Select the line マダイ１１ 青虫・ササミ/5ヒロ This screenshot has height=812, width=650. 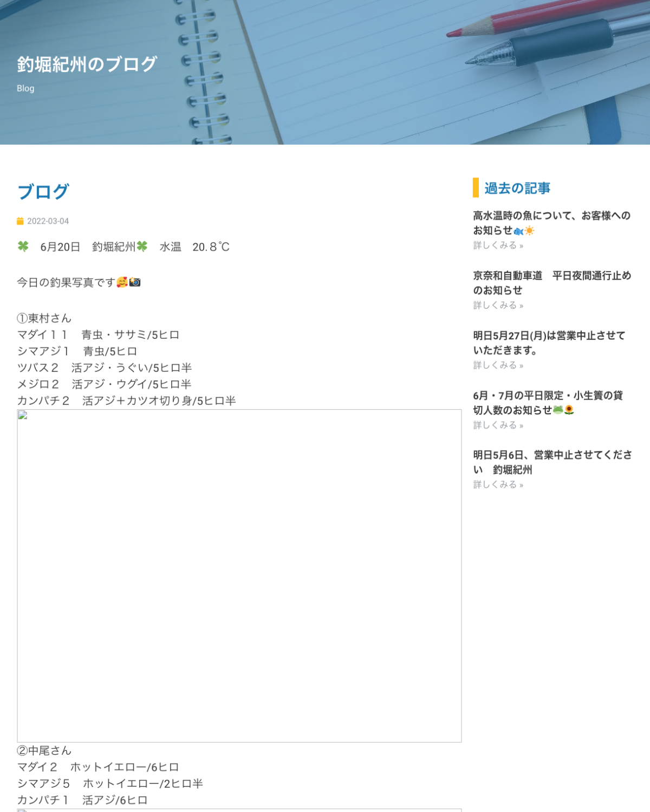pos(98,335)
